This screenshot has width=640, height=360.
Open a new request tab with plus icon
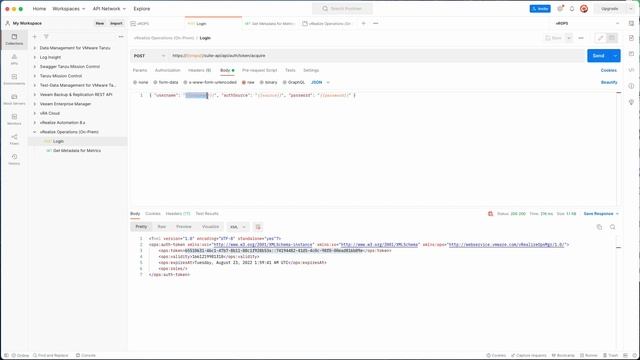pyautogui.click(x=363, y=23)
